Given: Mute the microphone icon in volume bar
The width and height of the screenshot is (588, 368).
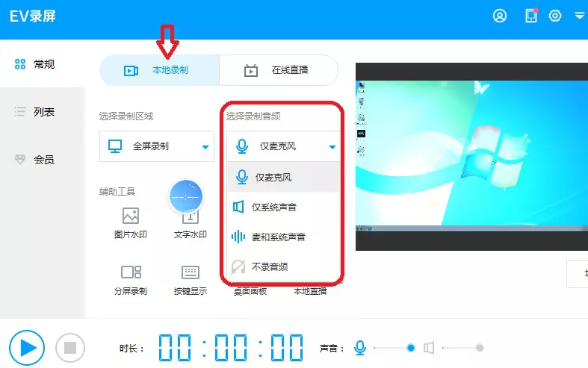Looking at the screenshot, I should pyautogui.click(x=360, y=348).
